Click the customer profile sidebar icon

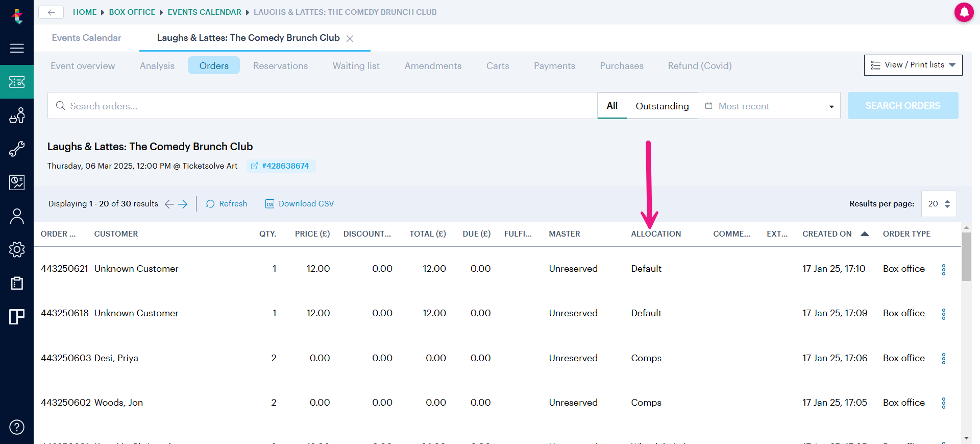(17, 216)
